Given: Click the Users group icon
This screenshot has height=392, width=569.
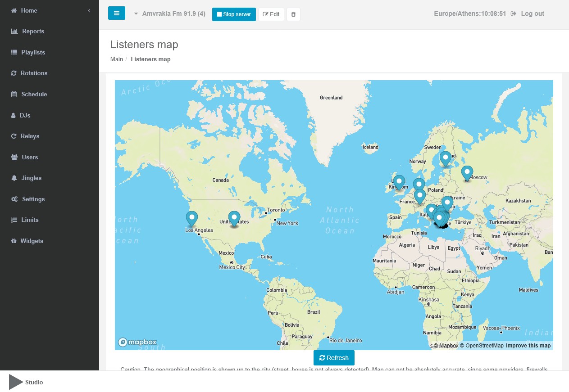Looking at the screenshot, I should (x=14, y=158).
